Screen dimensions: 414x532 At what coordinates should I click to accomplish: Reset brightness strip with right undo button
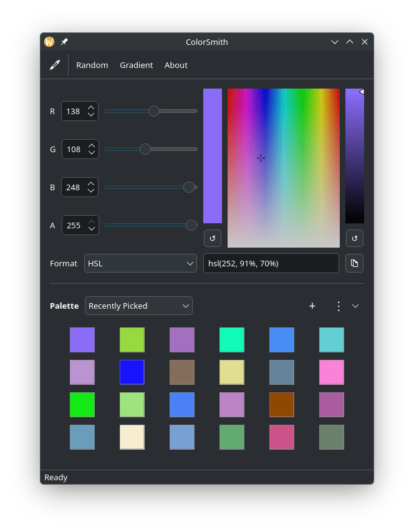pos(355,238)
